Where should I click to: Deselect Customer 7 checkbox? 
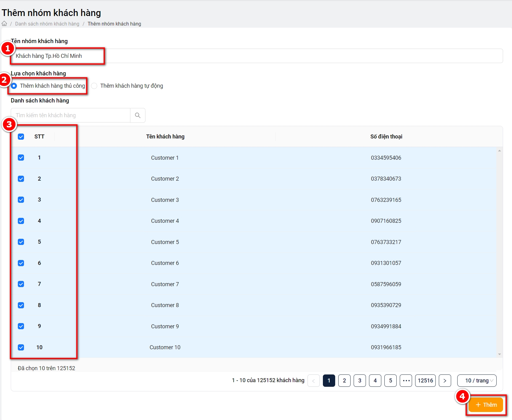coord(21,284)
